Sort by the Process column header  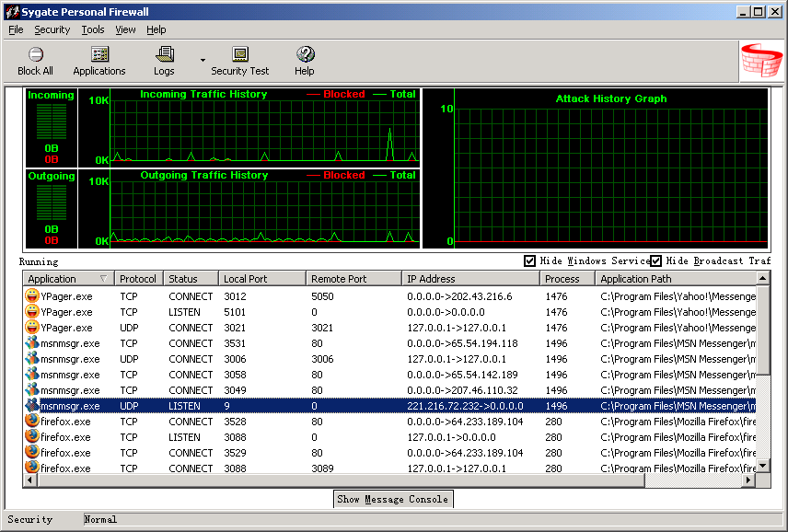pyautogui.click(x=567, y=279)
